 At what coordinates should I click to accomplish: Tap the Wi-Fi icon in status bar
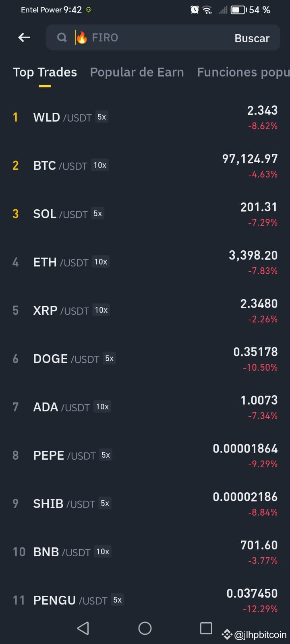(x=207, y=10)
